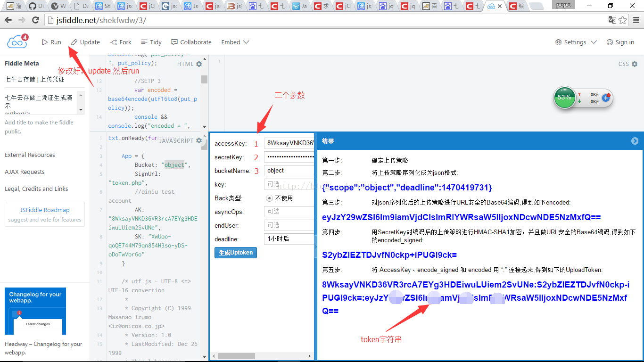Click Sign in
The height and width of the screenshot is (362, 644).
[620, 42]
